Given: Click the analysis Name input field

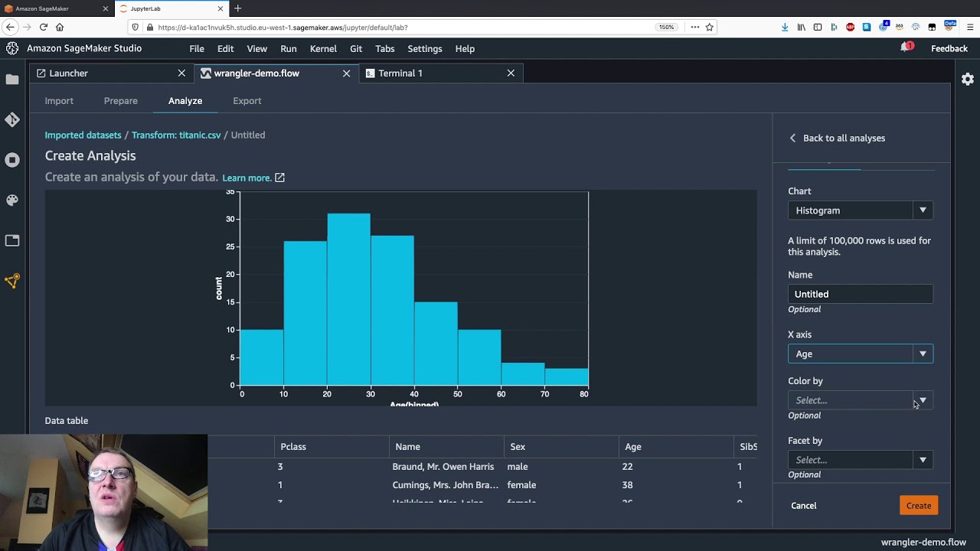Looking at the screenshot, I should [x=861, y=294].
